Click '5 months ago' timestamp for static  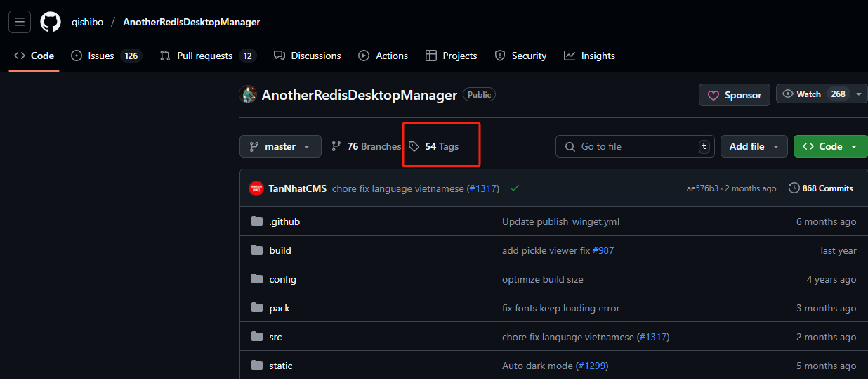[826, 366]
